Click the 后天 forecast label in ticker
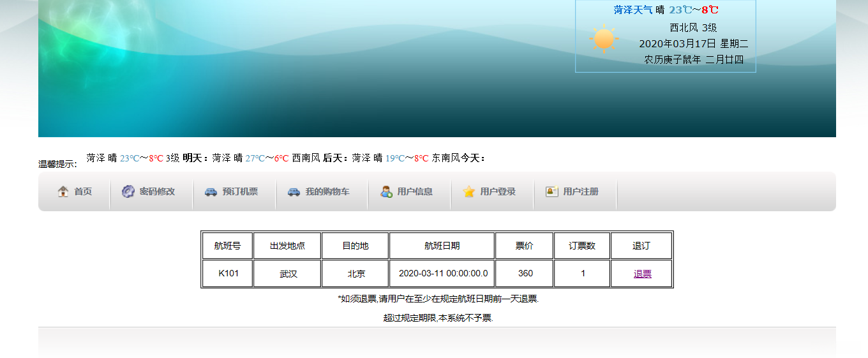This screenshot has width=868, height=358. [336, 158]
